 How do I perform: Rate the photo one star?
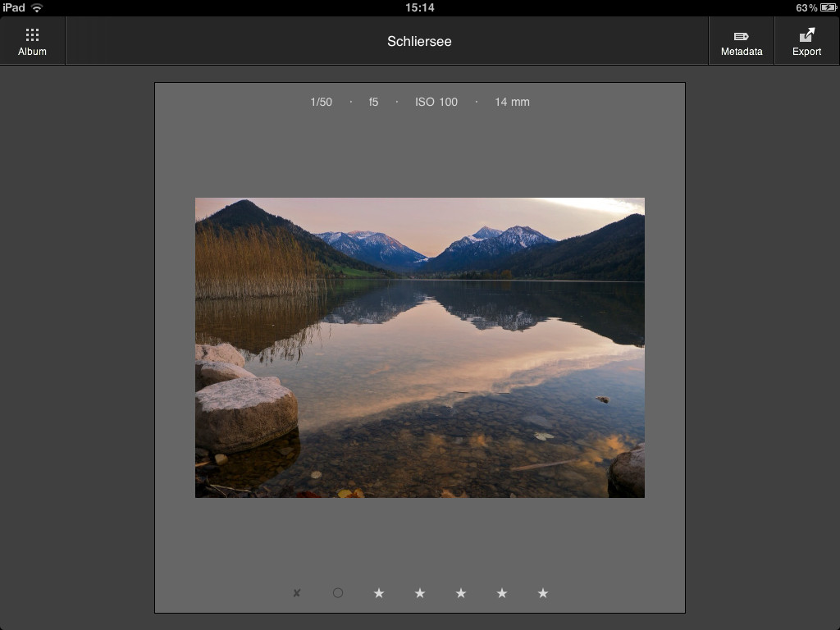[379, 593]
